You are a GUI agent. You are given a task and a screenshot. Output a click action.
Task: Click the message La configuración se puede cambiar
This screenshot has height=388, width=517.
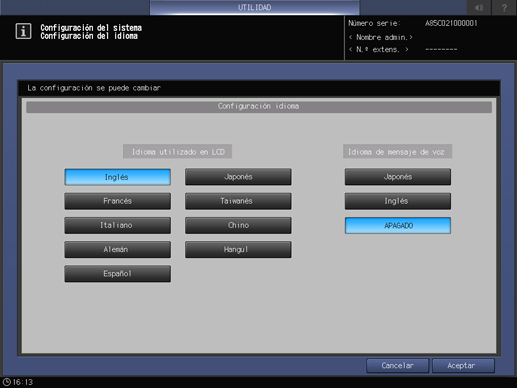click(94, 88)
